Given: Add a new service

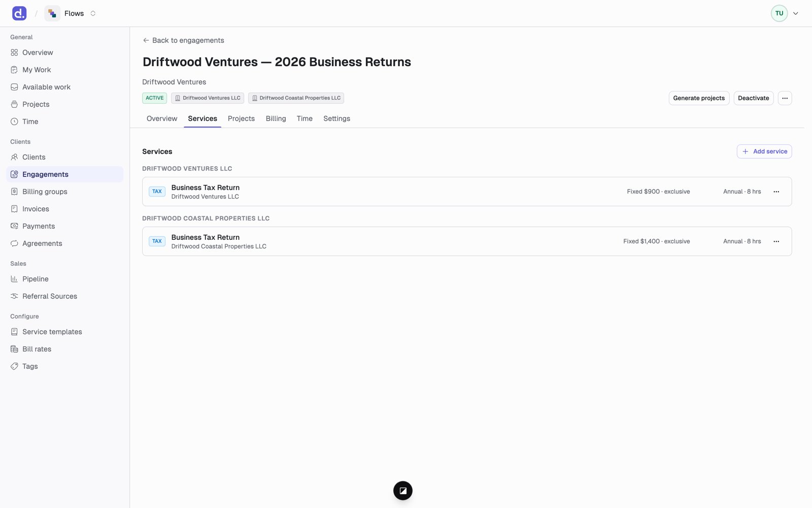Looking at the screenshot, I should pyautogui.click(x=764, y=151).
